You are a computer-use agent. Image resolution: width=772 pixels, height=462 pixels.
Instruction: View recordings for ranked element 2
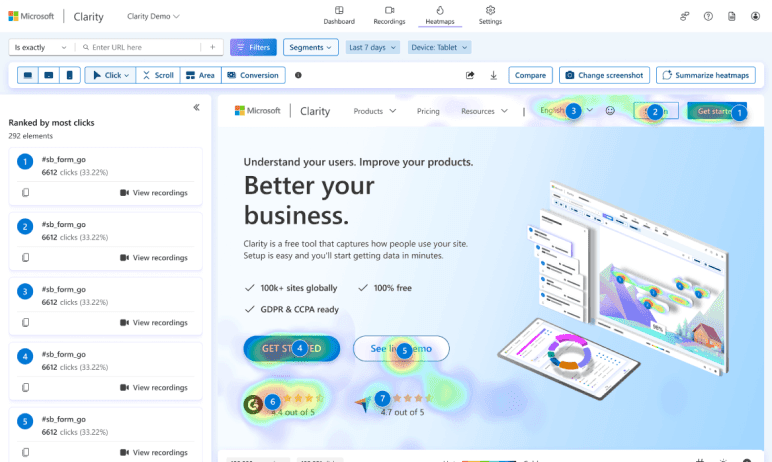[154, 258]
